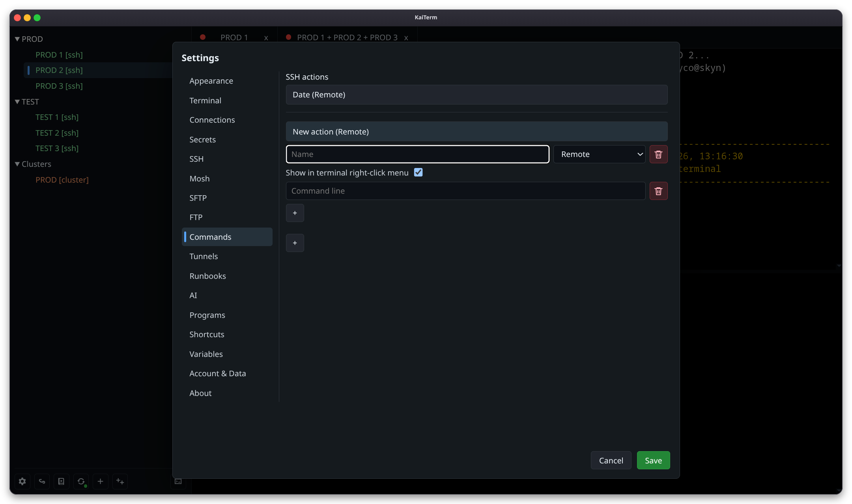This screenshot has width=852, height=504.
Task: Click the double plus add cluster icon
Action: point(120,481)
